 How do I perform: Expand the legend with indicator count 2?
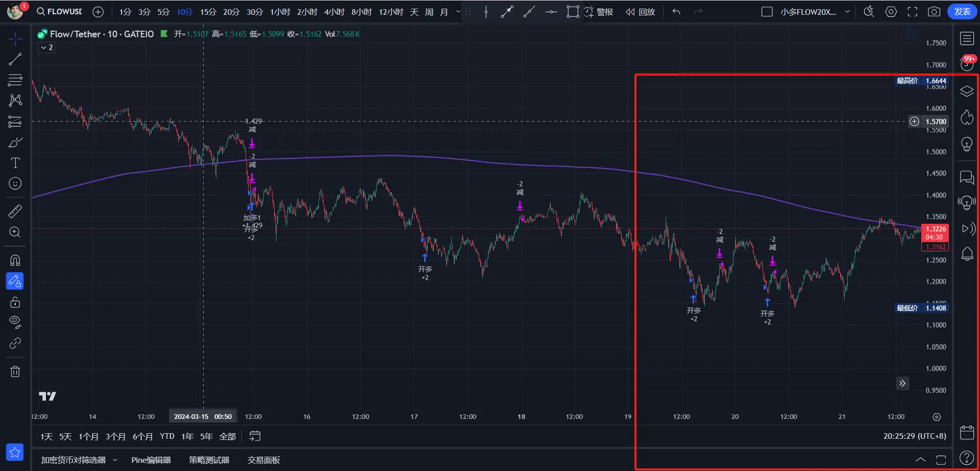coord(46,48)
